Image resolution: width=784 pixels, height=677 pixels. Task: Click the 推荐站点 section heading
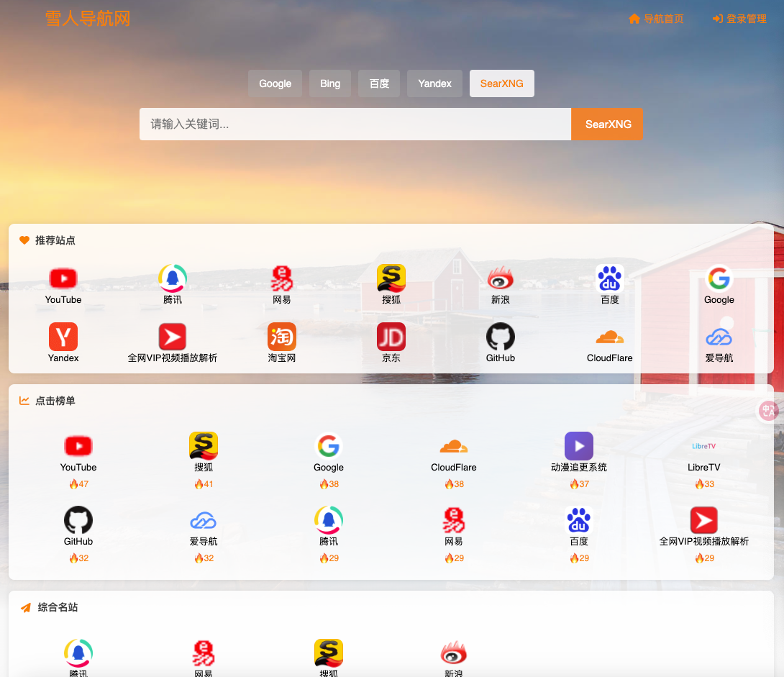click(55, 240)
